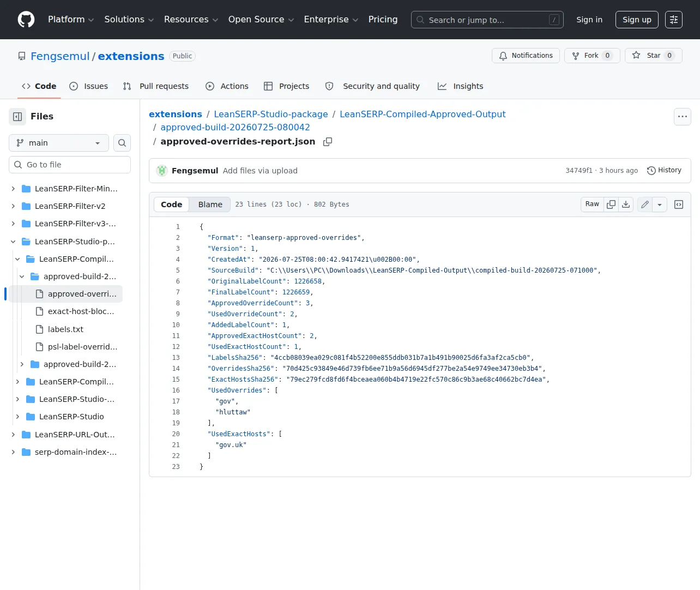
Task: Open the more file actions menu
Action: click(x=683, y=117)
